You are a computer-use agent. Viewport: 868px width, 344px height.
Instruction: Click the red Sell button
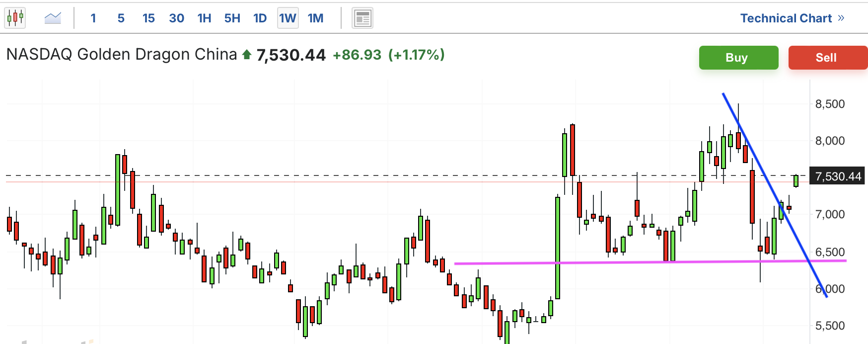(827, 58)
